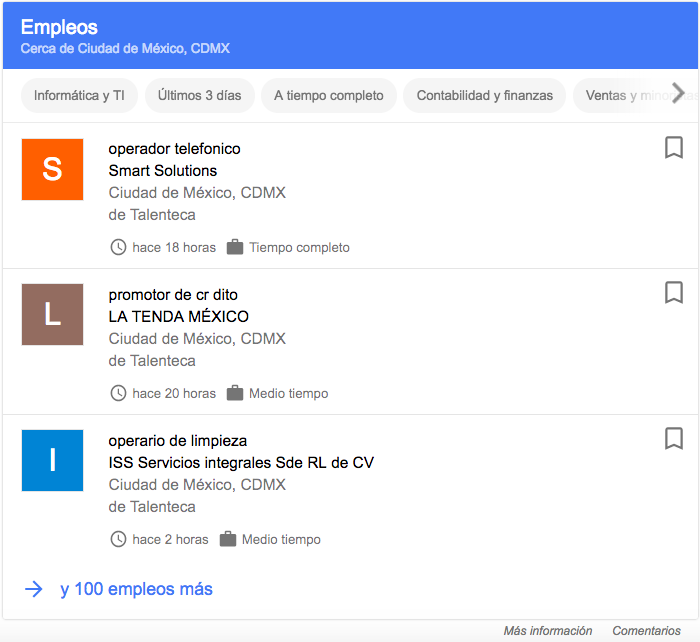Open Más información link
The width and height of the screenshot is (700, 642).
pyautogui.click(x=548, y=630)
